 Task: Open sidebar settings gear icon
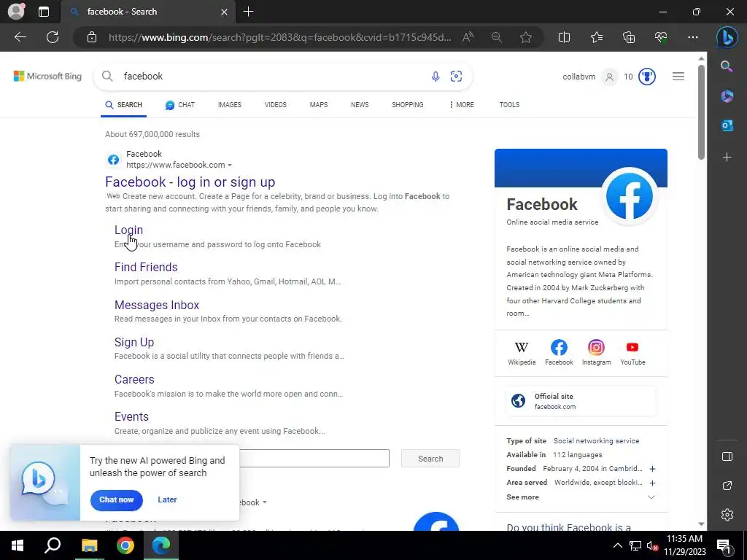coord(727,515)
